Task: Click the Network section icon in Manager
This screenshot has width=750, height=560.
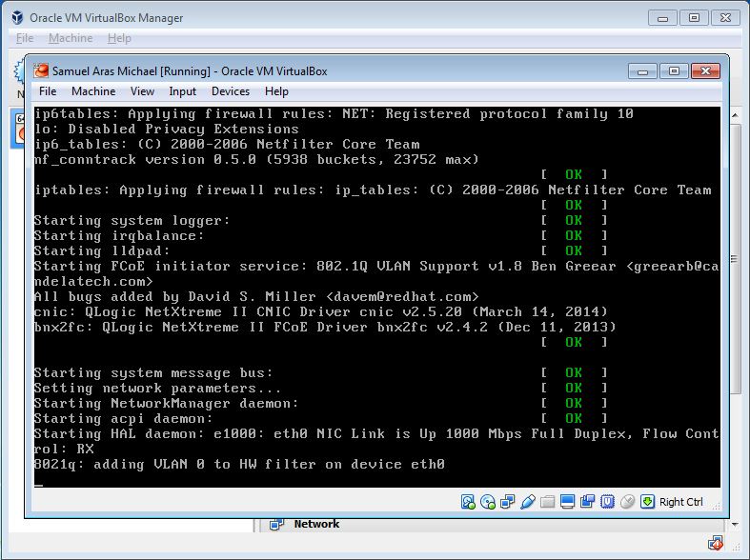Action: [276, 525]
